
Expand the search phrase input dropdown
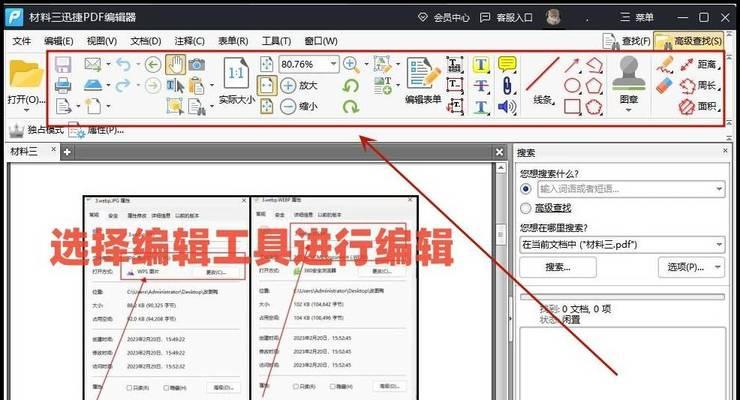coord(719,189)
